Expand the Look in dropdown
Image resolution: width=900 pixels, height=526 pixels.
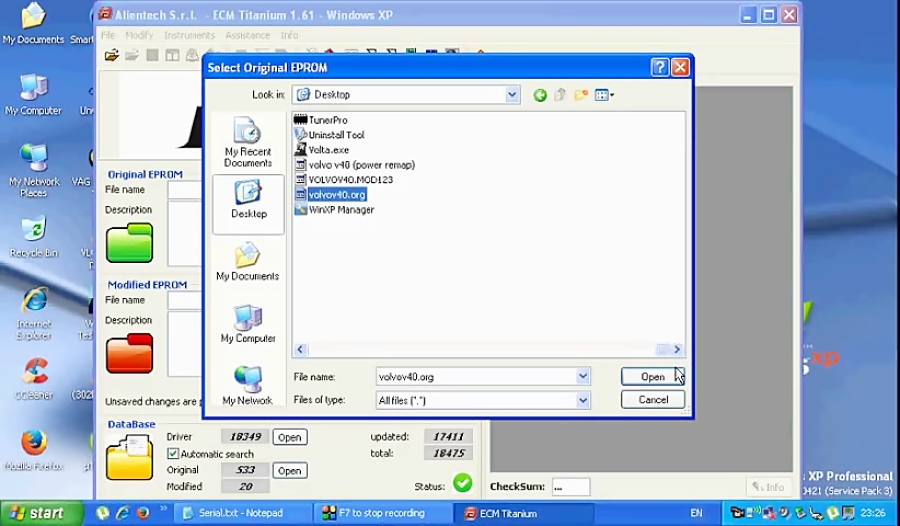(x=512, y=95)
